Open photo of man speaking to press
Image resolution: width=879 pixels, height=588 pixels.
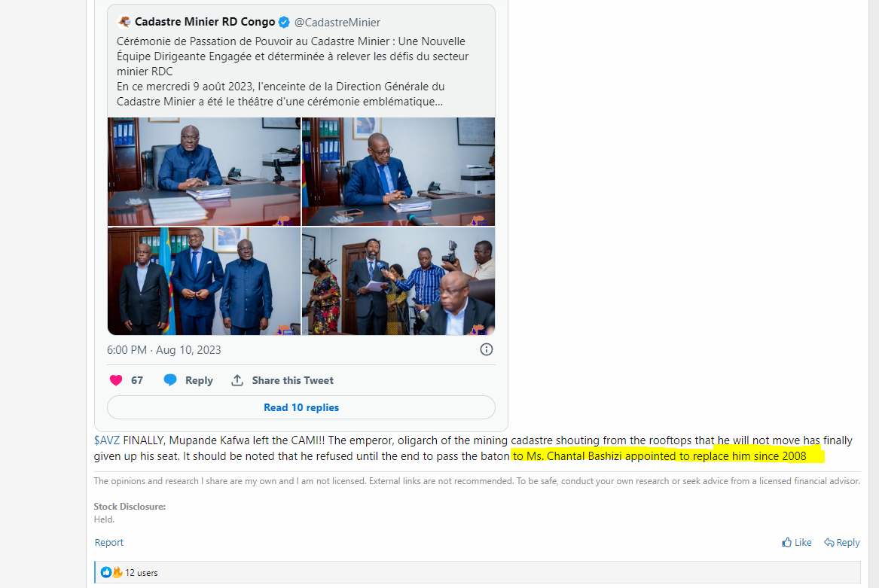pyautogui.click(x=398, y=281)
